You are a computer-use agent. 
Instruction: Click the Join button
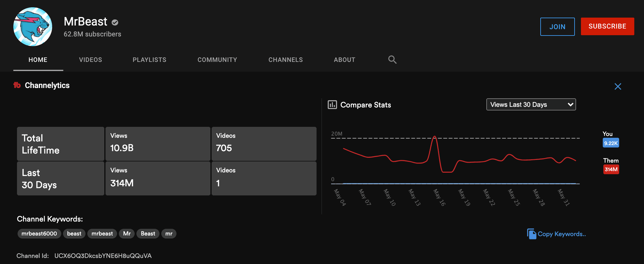pos(557,27)
